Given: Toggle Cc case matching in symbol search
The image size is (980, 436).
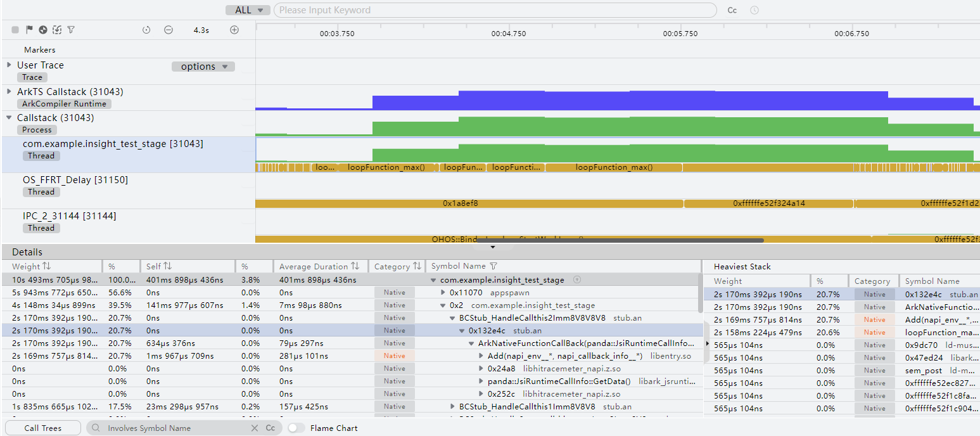Looking at the screenshot, I should pos(270,428).
